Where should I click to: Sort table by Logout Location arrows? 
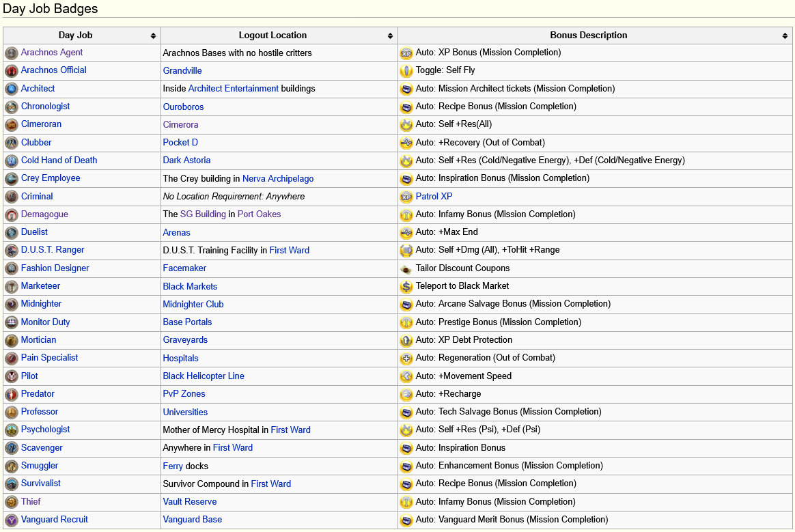click(390, 36)
